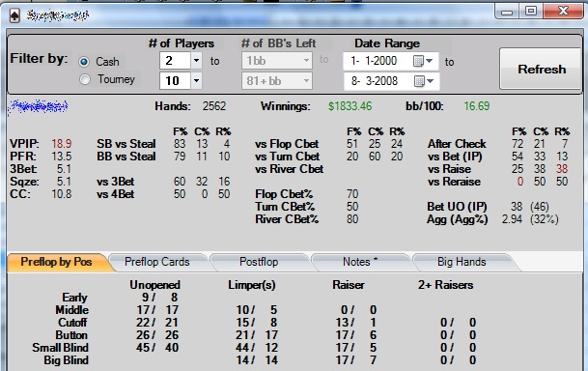
Task: Click the spade app icon in title bar
Action: tap(14, 15)
